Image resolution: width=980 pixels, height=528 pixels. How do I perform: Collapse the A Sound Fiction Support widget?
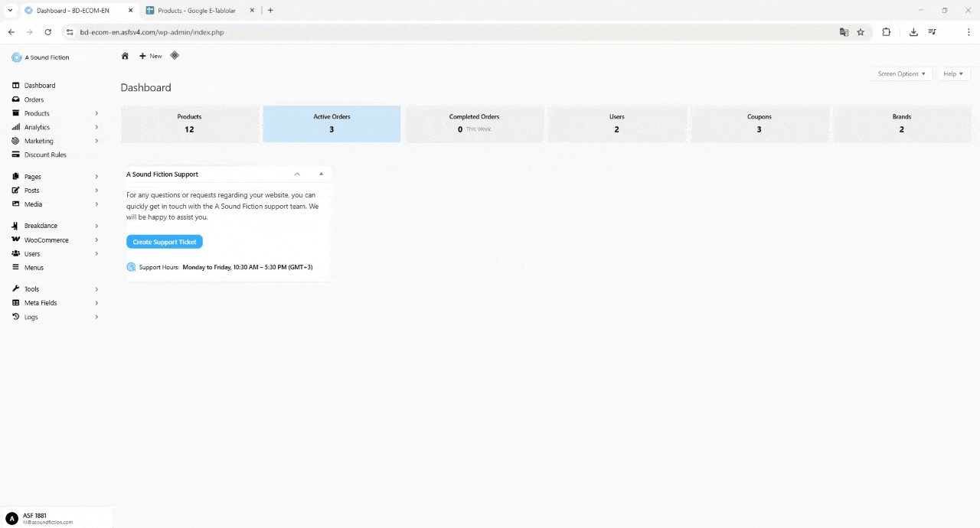(x=297, y=174)
